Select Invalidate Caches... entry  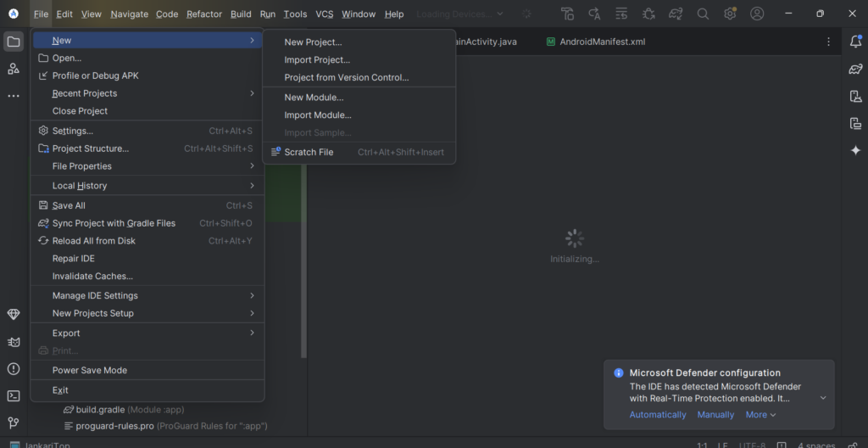147,276
